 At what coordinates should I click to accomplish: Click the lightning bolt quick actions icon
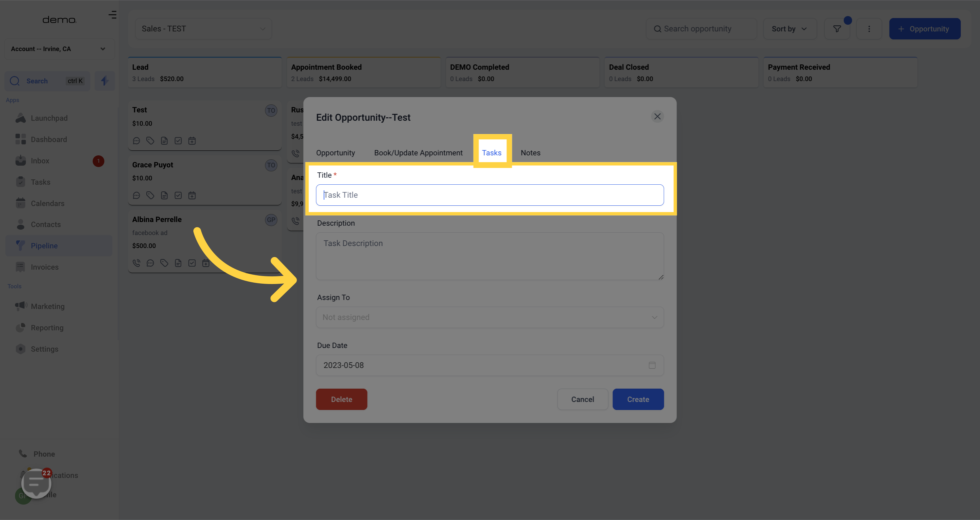pyautogui.click(x=105, y=81)
